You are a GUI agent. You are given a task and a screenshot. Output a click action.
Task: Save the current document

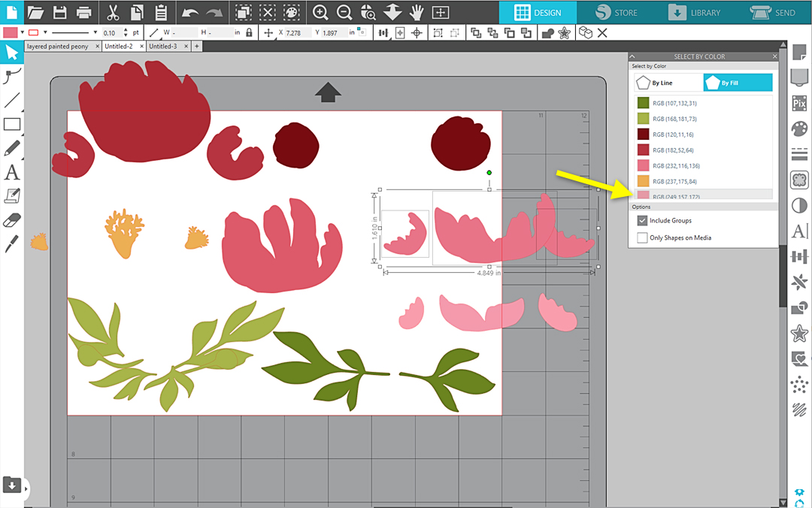(59, 12)
